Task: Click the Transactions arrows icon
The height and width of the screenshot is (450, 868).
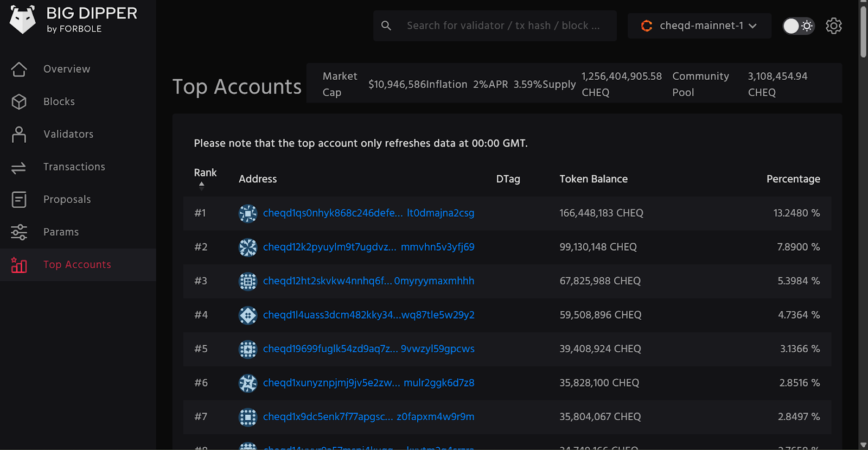Action: 19,168
